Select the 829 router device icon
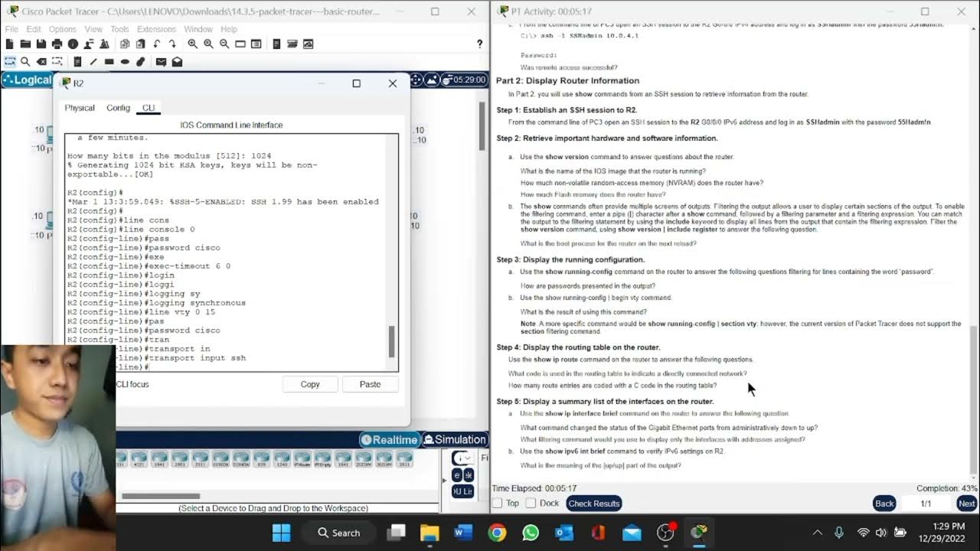This screenshot has height=551, width=980. [261, 459]
